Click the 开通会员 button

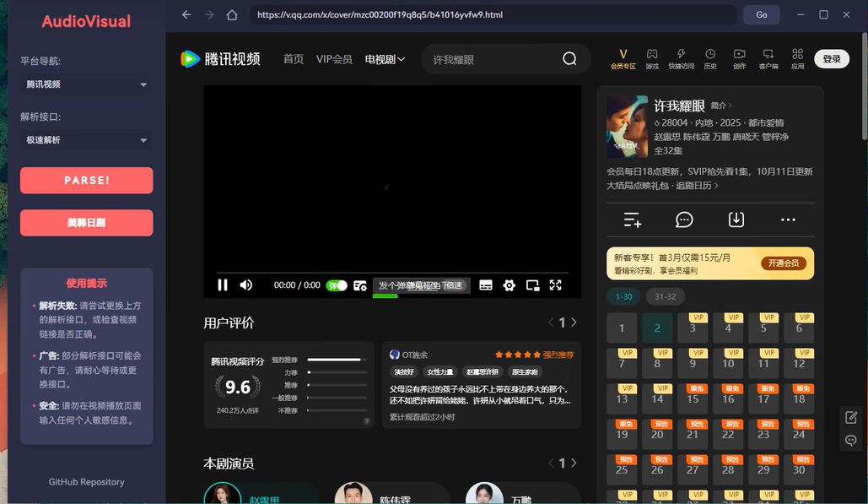(x=783, y=263)
